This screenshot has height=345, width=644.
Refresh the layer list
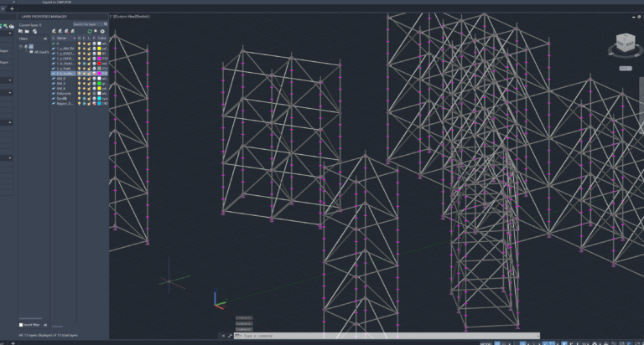click(x=90, y=31)
